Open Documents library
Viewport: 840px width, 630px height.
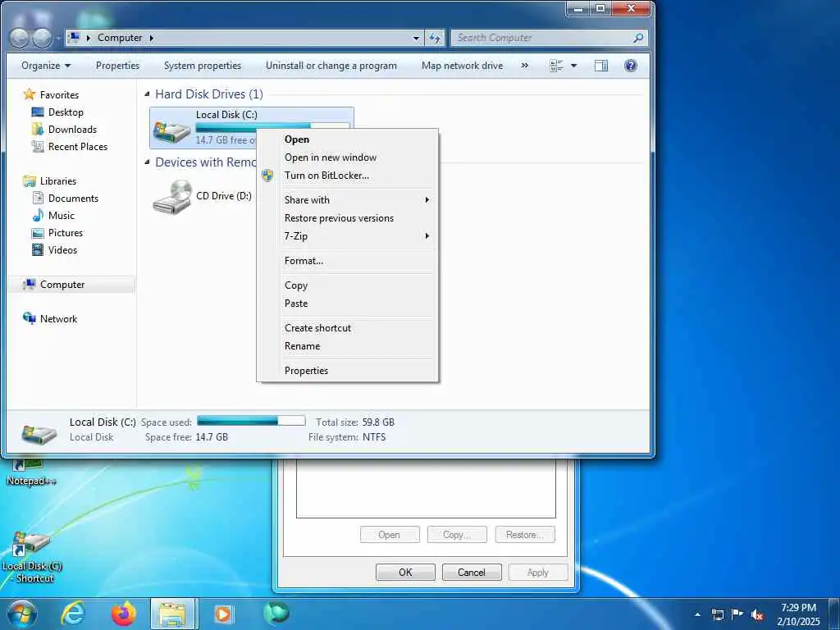point(73,199)
